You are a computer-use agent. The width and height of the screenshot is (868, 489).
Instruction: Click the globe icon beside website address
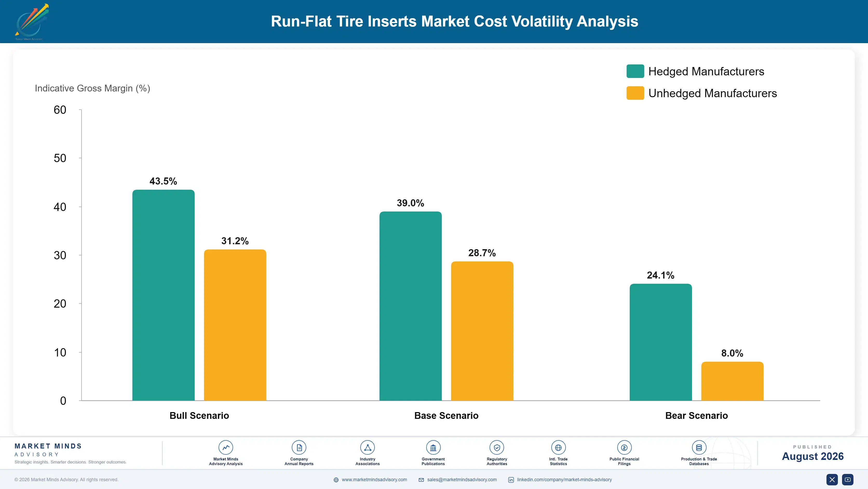coord(336,480)
